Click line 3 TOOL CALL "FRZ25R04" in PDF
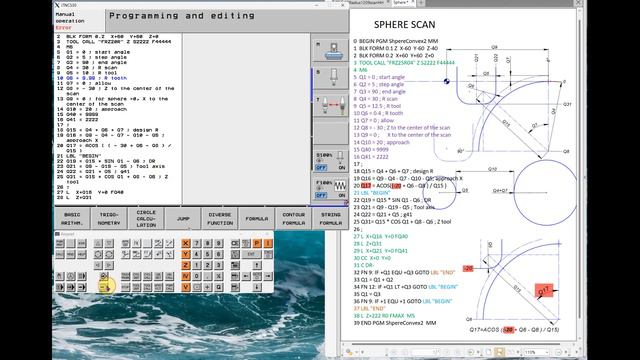This screenshot has width=640, height=360. [404, 63]
